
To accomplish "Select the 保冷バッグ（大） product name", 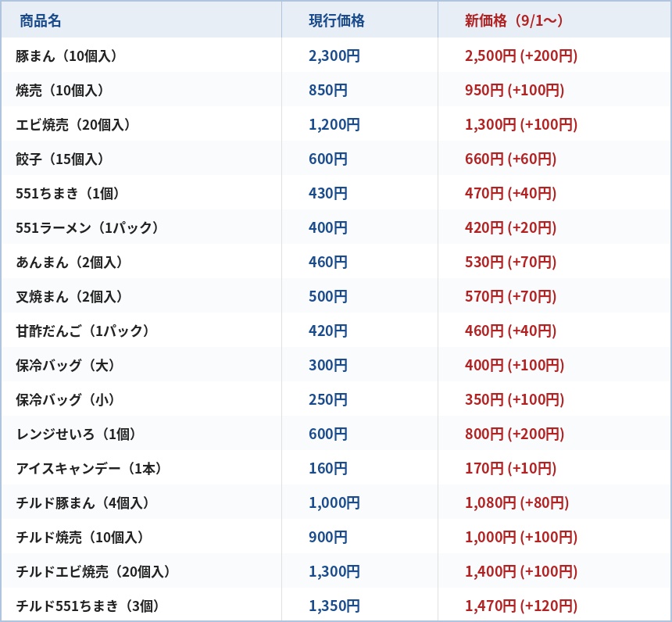I will (65, 365).
